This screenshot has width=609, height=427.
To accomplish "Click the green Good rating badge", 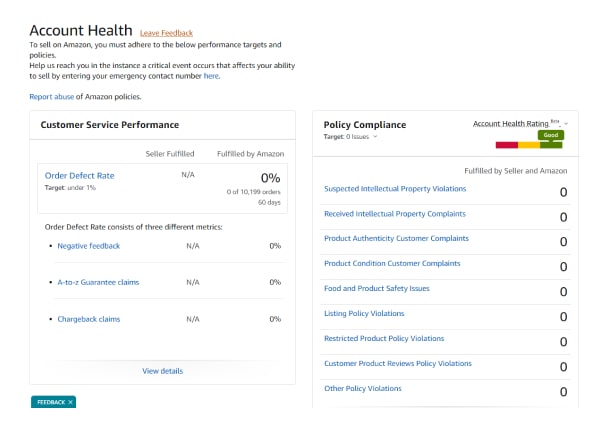I will [550, 134].
